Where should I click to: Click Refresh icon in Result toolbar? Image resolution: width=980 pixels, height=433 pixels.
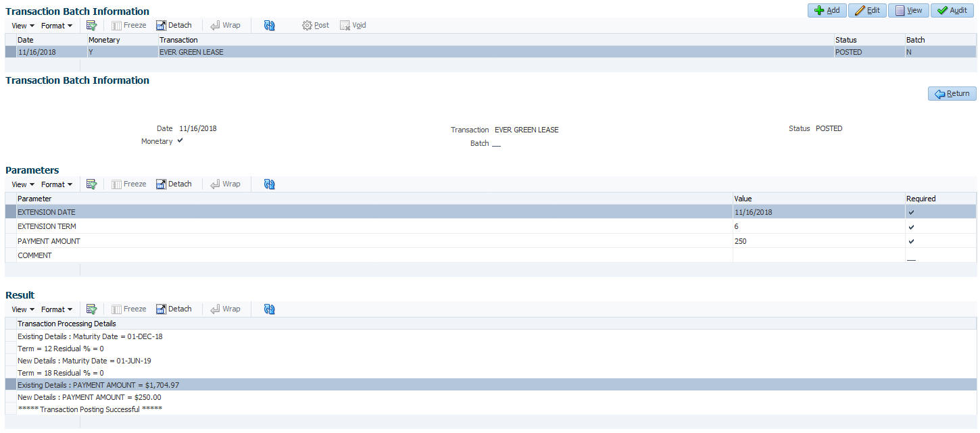[270, 309]
